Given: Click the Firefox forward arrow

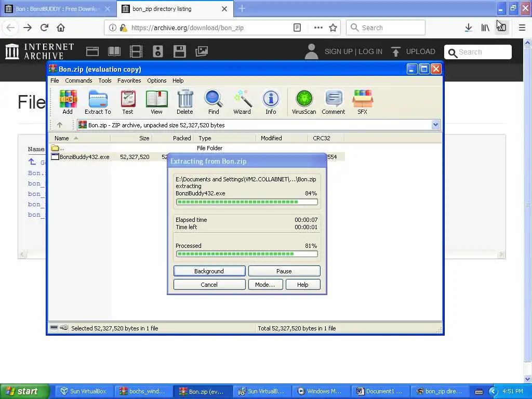Looking at the screenshot, I should point(28,28).
